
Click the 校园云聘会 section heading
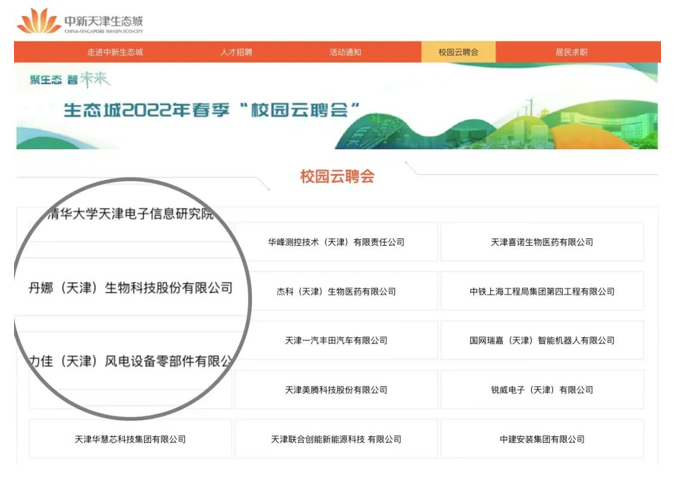[337, 176]
